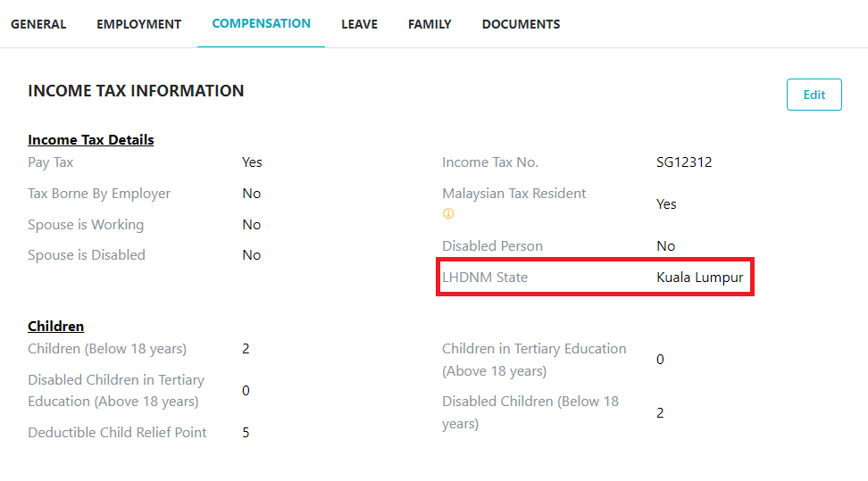Select the LHDNM State value Kuala Lumpur

[x=699, y=278]
